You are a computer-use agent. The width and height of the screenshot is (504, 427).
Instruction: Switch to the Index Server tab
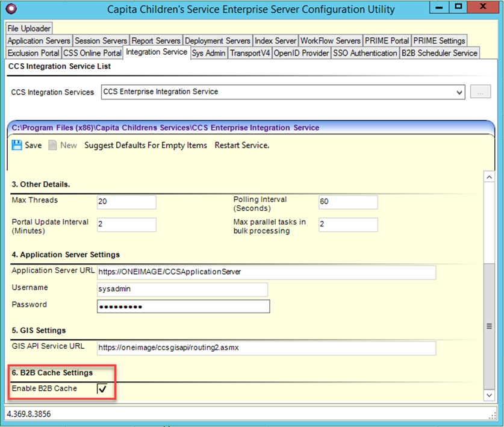[x=275, y=41]
